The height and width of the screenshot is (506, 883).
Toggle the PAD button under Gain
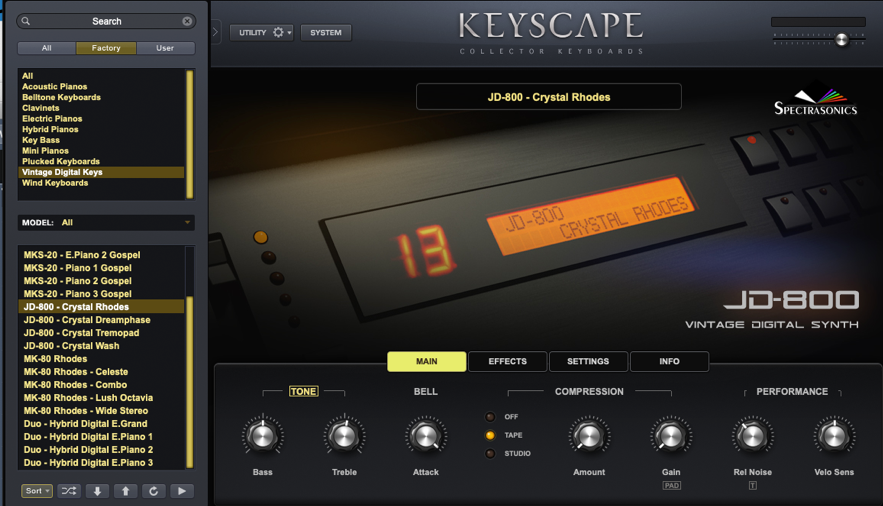coord(671,485)
